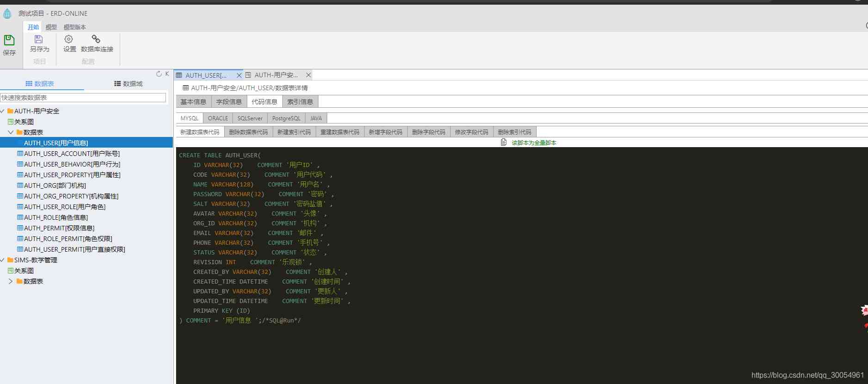868x384 pixels.
Task: Show 新建索引代码 script
Action: [294, 132]
